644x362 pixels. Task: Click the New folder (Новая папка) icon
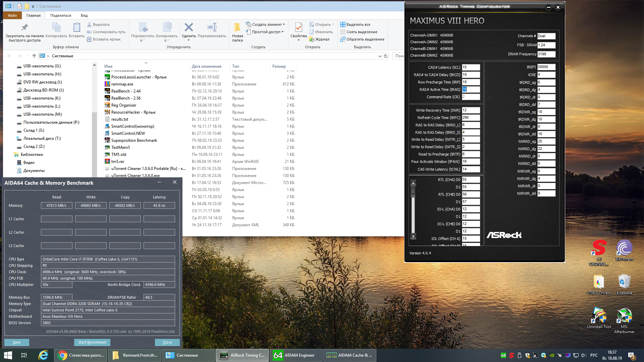237,28
